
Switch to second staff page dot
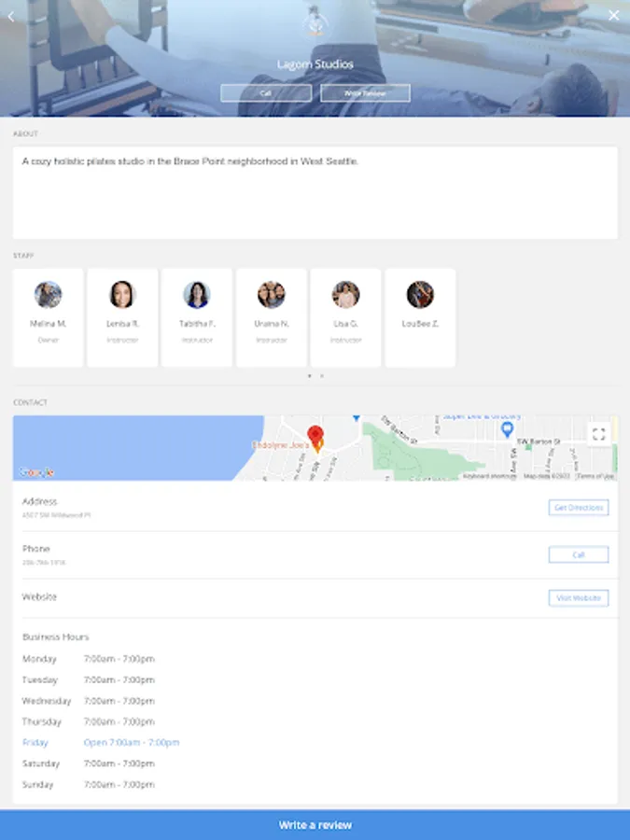321,376
